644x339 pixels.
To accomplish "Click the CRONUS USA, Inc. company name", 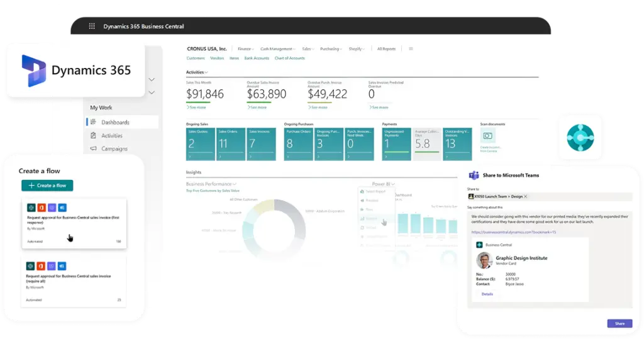I will 206,48.
